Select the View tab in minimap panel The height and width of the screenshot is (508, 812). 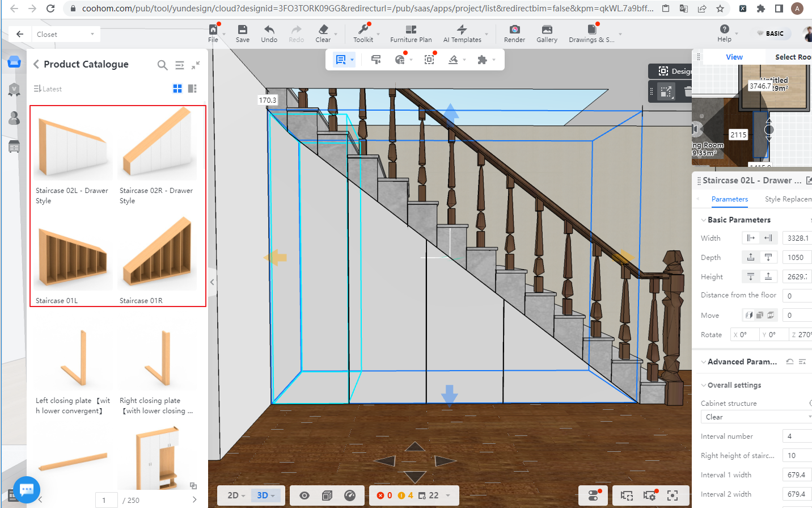[734, 57]
